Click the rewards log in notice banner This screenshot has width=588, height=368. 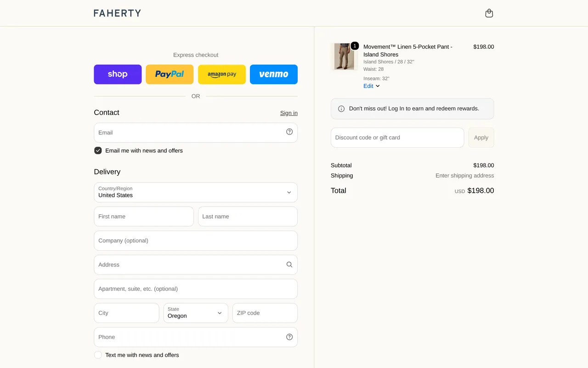point(413,109)
